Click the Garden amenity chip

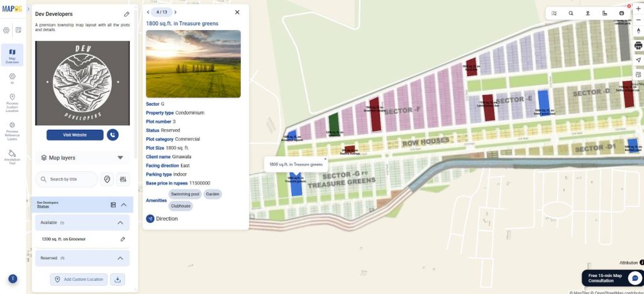tap(213, 194)
